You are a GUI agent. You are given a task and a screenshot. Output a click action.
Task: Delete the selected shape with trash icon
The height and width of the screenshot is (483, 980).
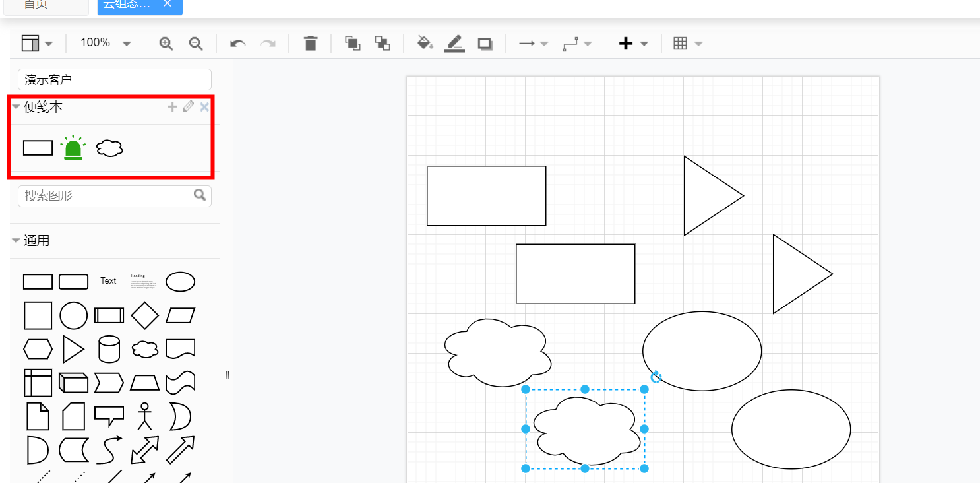tap(311, 44)
